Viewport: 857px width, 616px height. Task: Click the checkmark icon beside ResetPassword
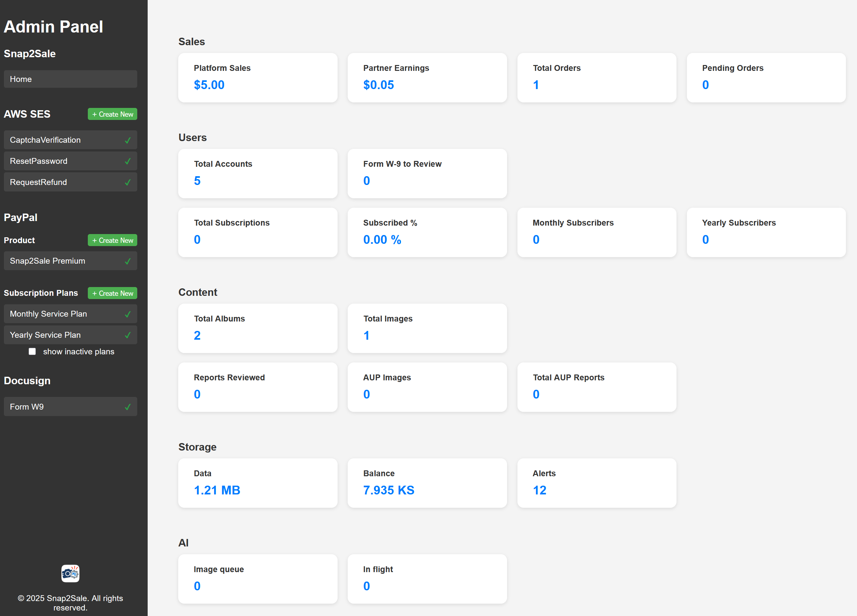coord(128,161)
